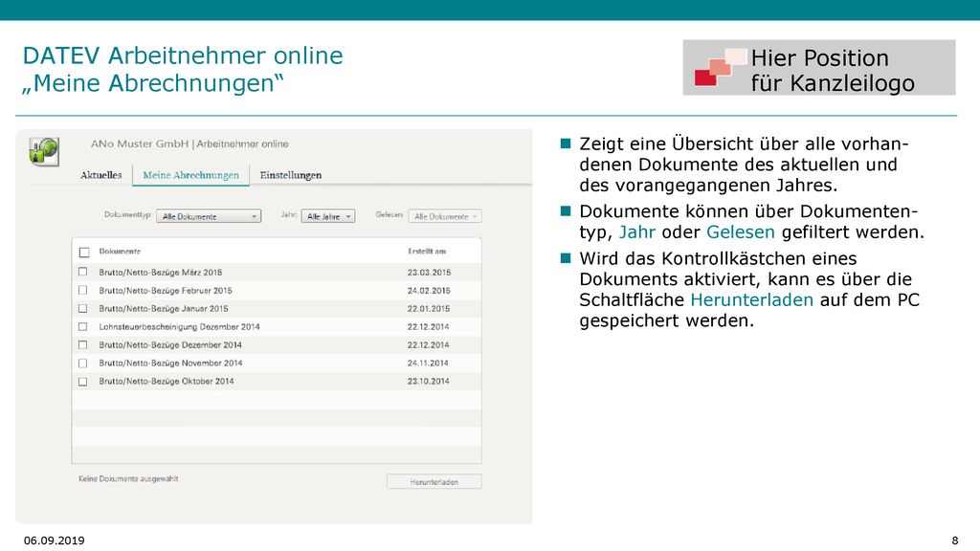This screenshot has height=551, width=980.
Task: Go to the Einstellungen tab
Action: point(291,175)
